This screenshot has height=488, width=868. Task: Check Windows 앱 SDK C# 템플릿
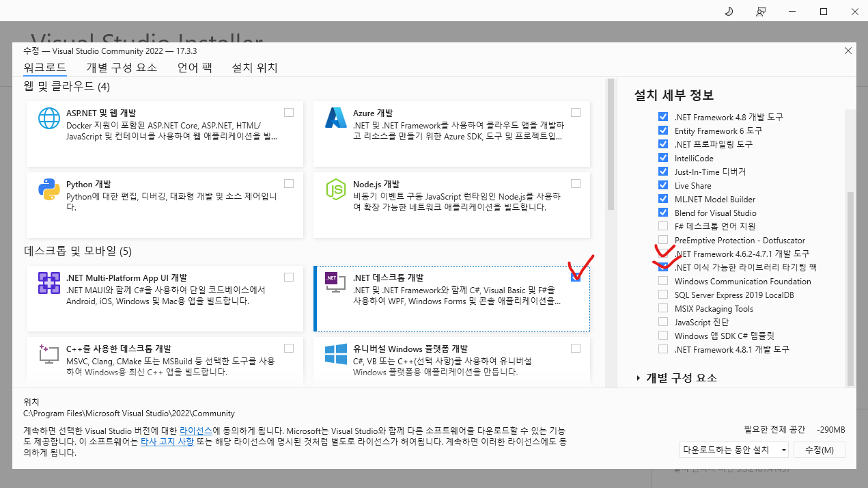662,336
